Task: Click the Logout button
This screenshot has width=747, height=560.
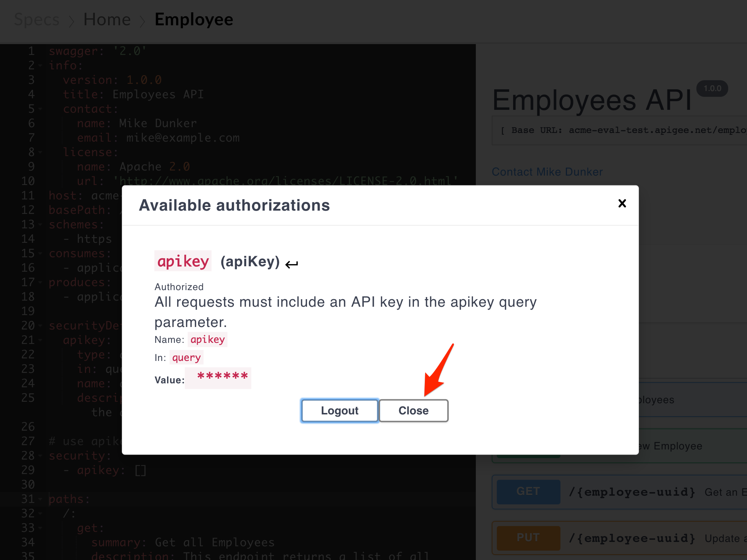Action: tap(340, 411)
